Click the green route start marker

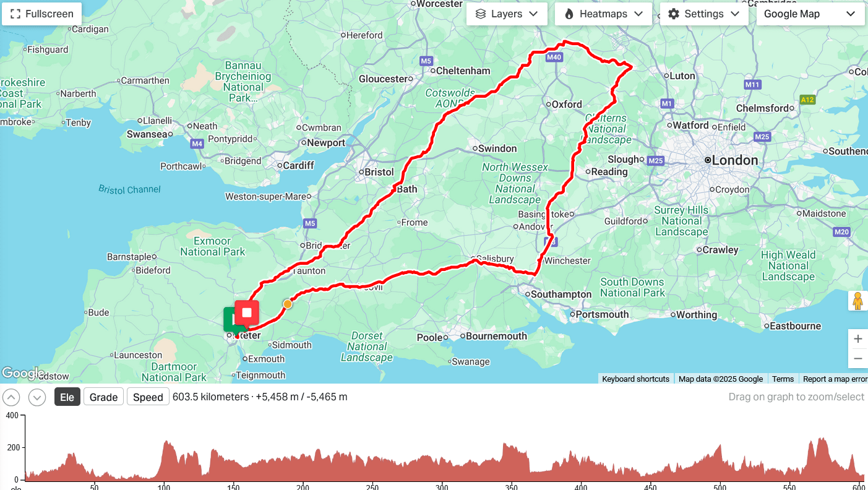[x=231, y=320]
